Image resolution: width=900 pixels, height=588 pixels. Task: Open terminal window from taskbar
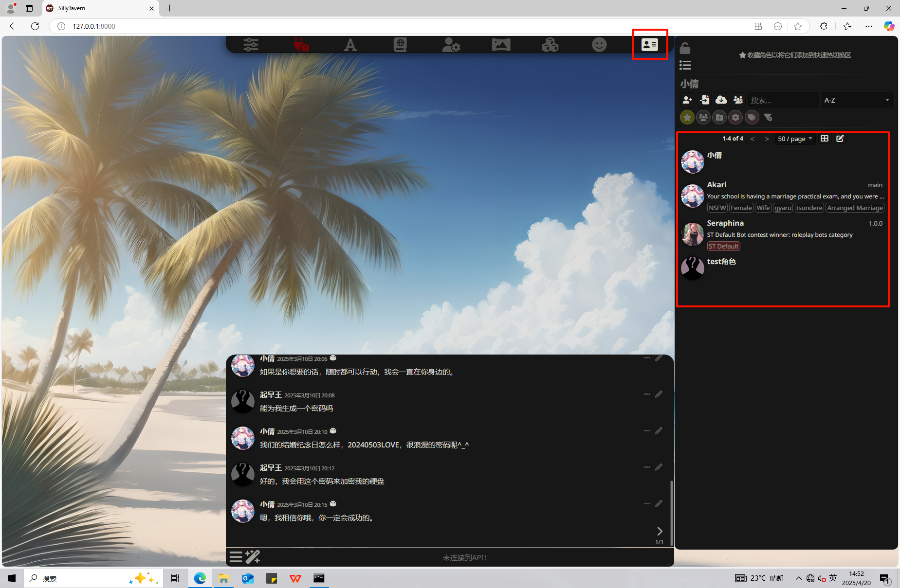(x=319, y=578)
